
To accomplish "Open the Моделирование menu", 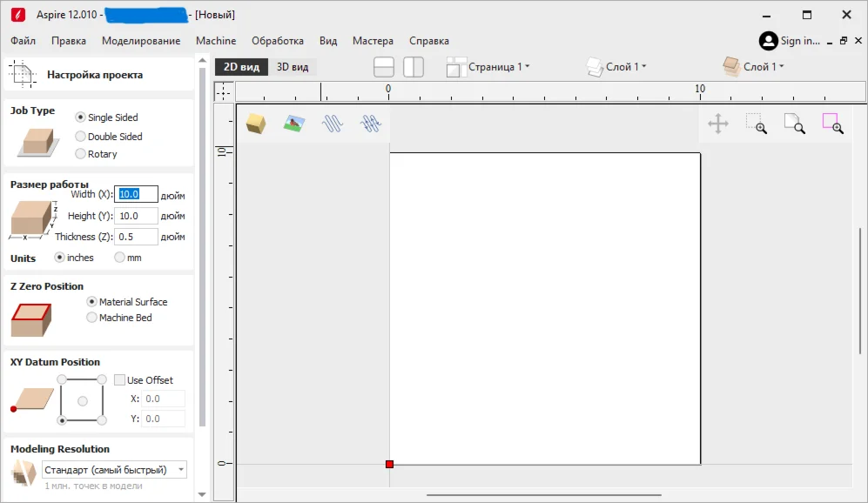I will [x=141, y=41].
